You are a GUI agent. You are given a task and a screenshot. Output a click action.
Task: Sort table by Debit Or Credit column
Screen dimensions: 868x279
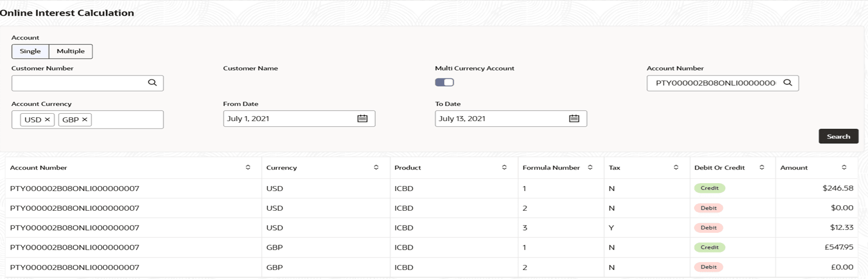[761, 167]
